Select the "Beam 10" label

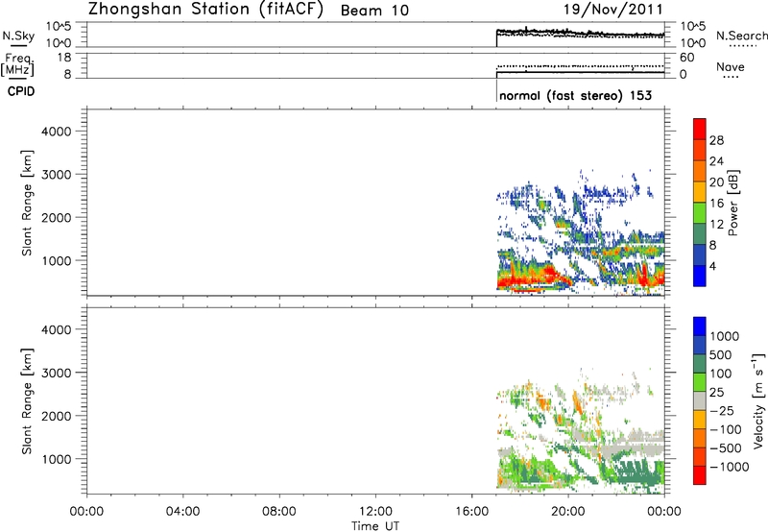374,11
